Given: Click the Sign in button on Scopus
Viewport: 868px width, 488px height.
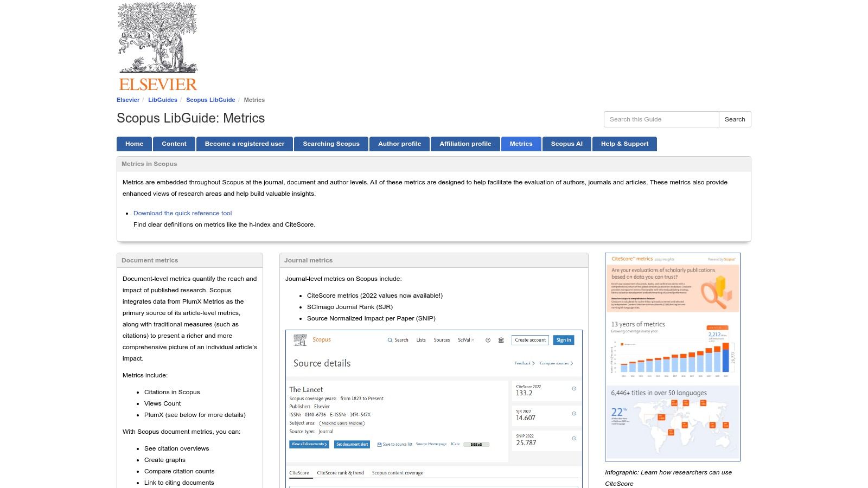Looking at the screenshot, I should (x=563, y=340).
